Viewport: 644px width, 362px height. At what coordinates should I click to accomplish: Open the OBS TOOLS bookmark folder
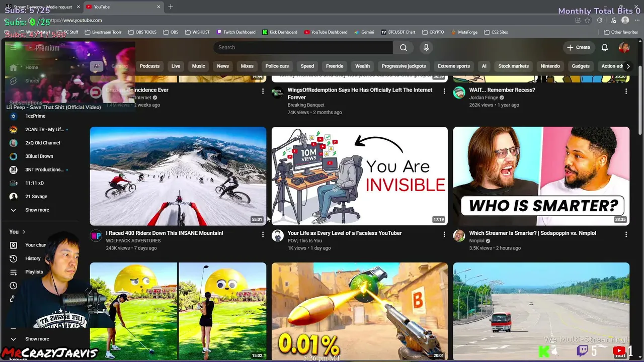pos(142,32)
